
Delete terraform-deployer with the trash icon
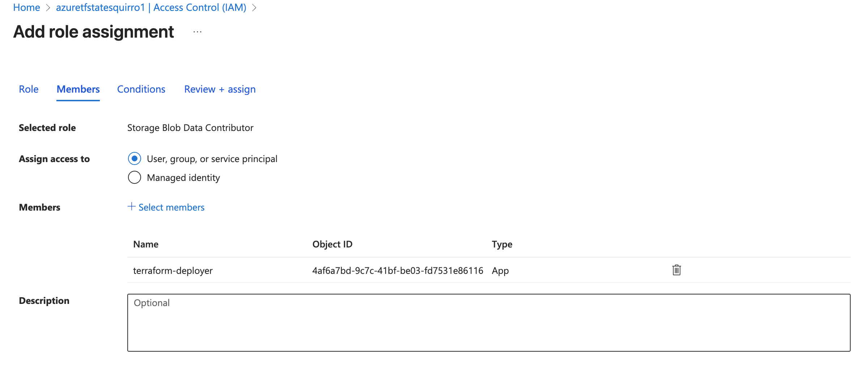tap(676, 270)
